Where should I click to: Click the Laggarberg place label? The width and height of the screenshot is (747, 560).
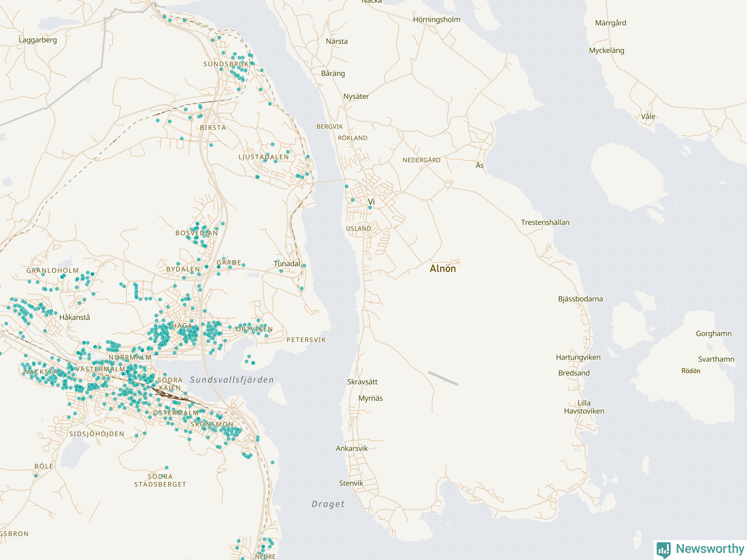tap(37, 40)
